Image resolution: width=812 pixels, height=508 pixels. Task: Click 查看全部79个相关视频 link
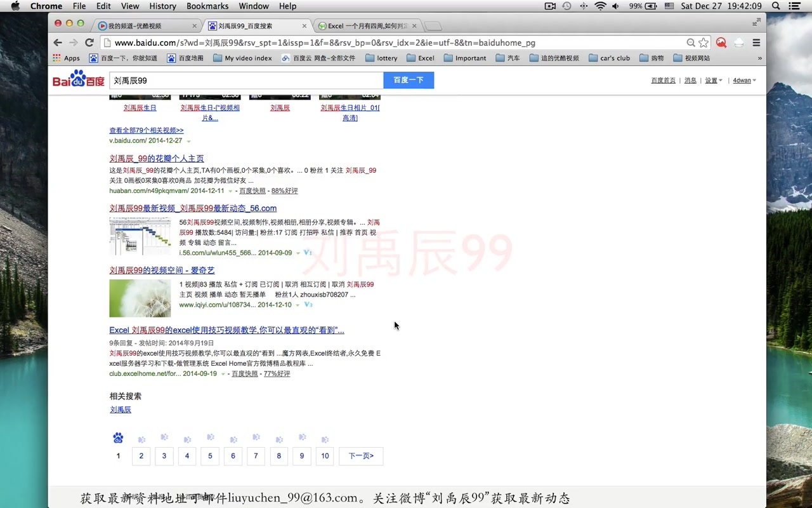click(147, 130)
